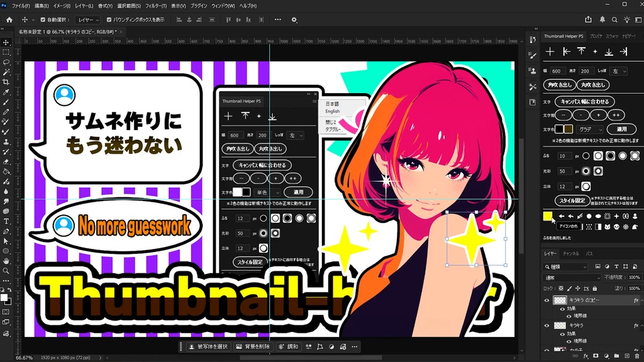Open the 通常 blend mode dropdown
This screenshot has height=362, width=644.
point(572,278)
